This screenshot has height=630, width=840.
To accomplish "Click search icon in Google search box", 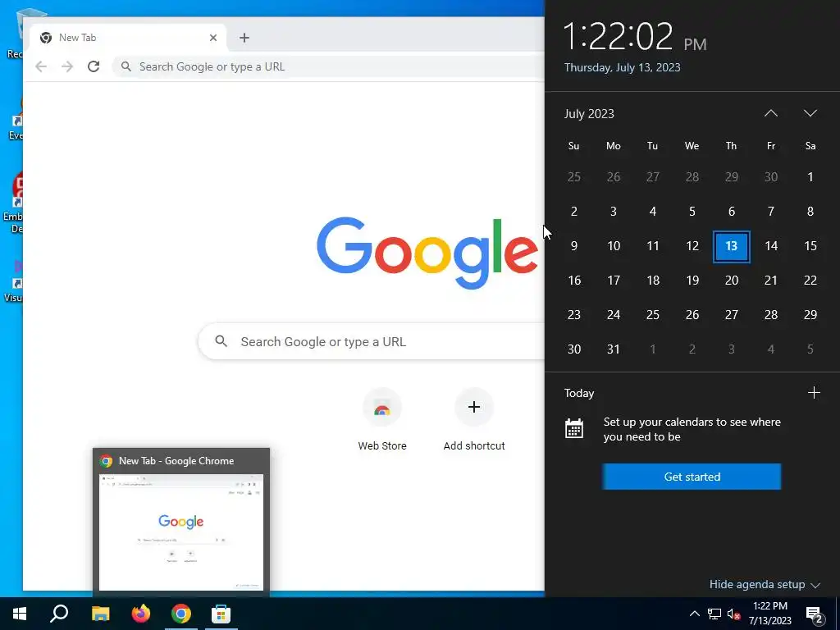I will click(221, 340).
